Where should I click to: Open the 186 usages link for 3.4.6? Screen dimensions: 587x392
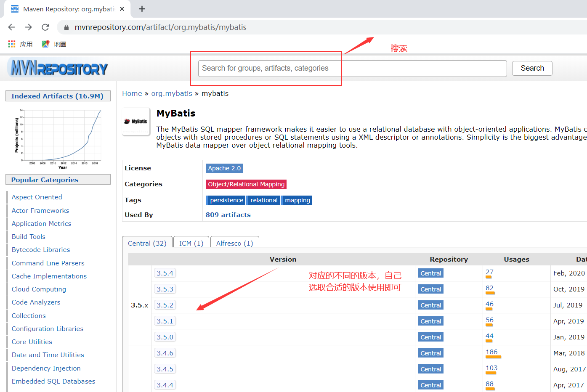point(491,352)
